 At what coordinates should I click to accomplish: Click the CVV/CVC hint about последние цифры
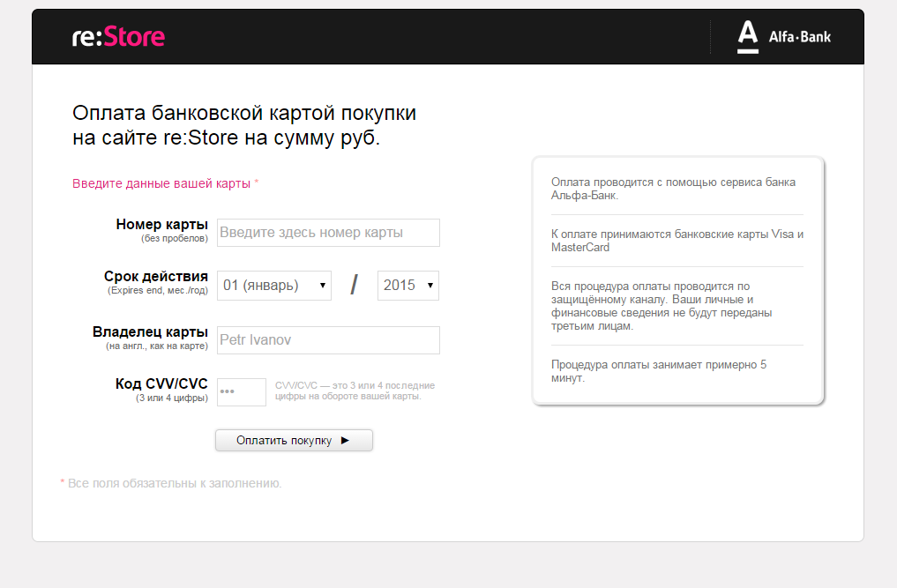pyautogui.click(x=355, y=391)
